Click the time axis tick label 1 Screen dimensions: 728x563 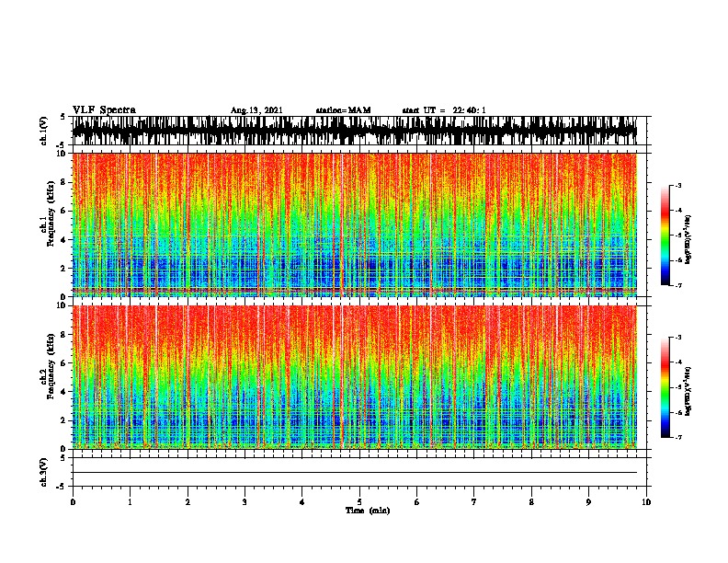(x=131, y=502)
